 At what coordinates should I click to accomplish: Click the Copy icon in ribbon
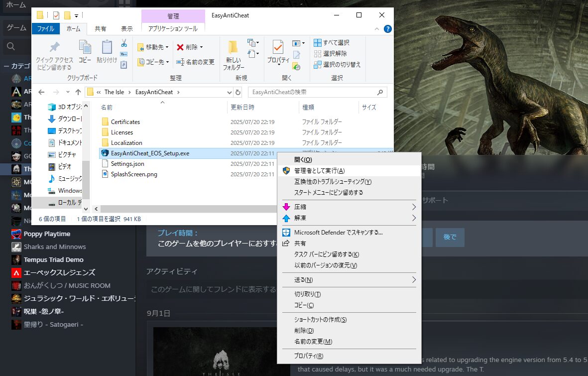(x=85, y=47)
